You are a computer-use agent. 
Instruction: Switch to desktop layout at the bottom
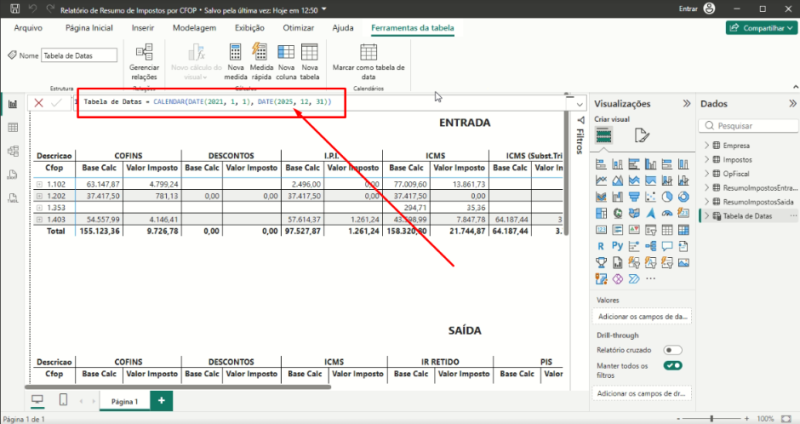point(38,400)
